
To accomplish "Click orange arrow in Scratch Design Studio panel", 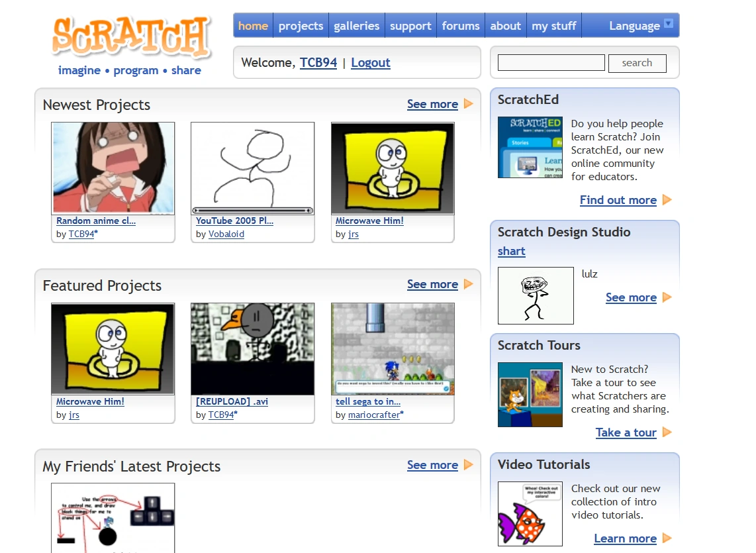I will coord(667,297).
